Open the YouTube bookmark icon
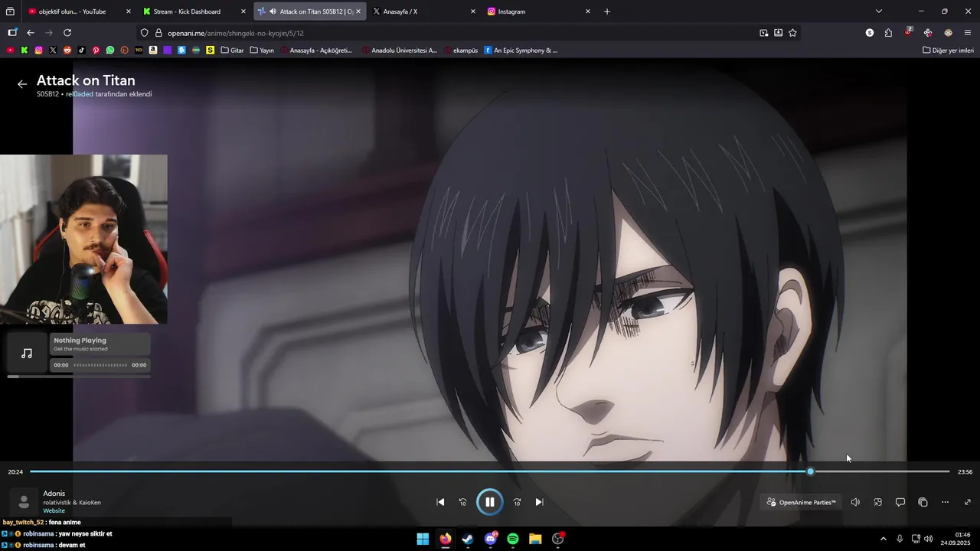Screen dimensions: 980x551 [10, 51]
